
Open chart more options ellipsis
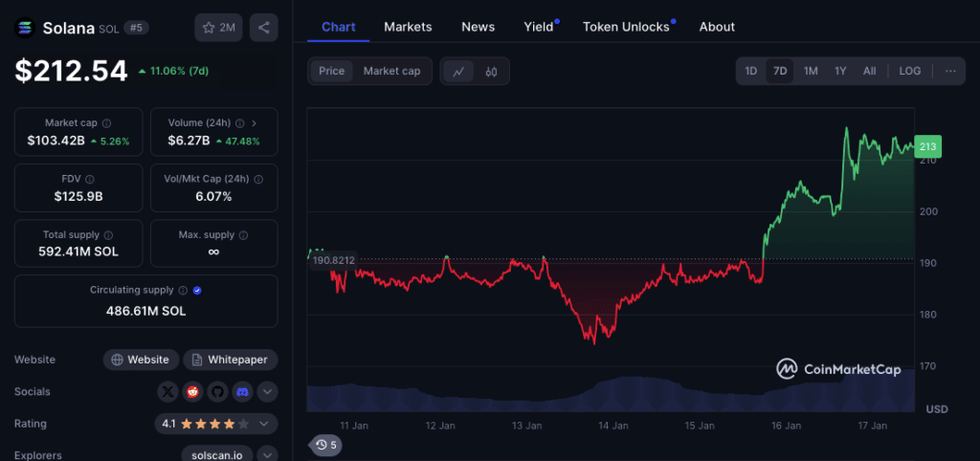point(950,71)
